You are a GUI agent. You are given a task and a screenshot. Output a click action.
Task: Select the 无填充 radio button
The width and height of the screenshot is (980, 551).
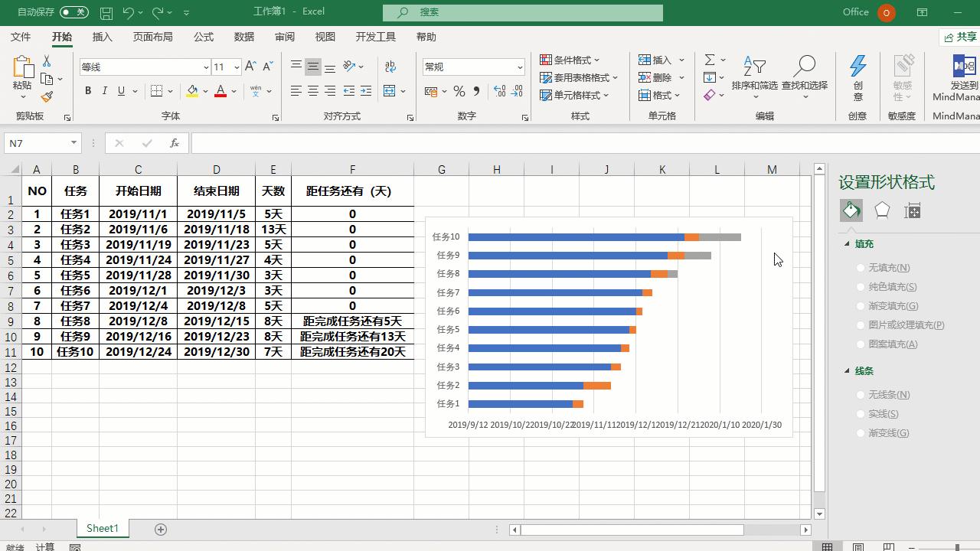click(x=861, y=267)
